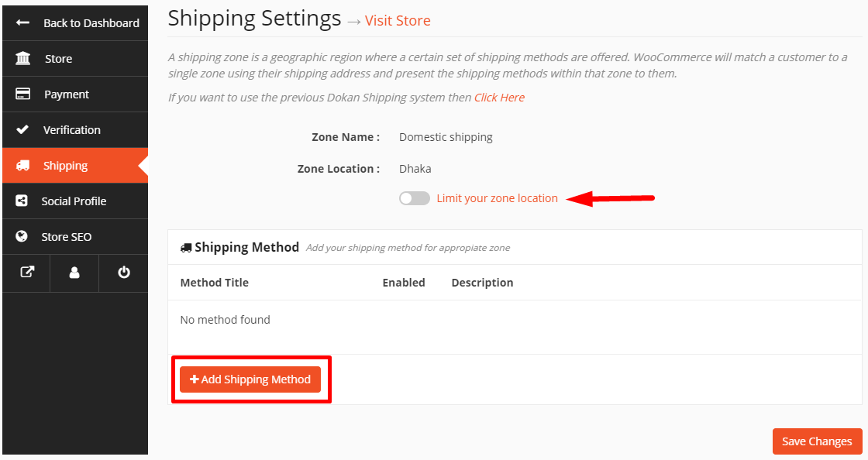The image size is (868, 460).
Task: Click the power logout icon
Action: (x=123, y=272)
